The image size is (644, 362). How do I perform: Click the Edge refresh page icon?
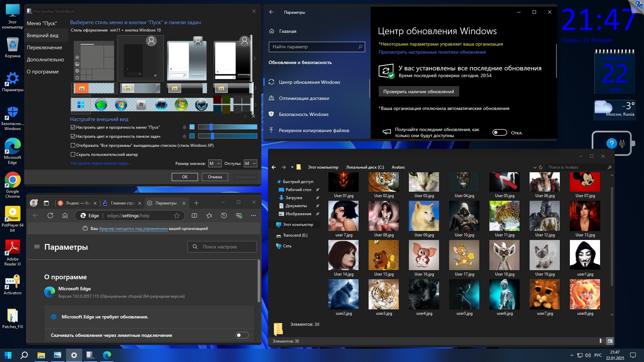50,216
